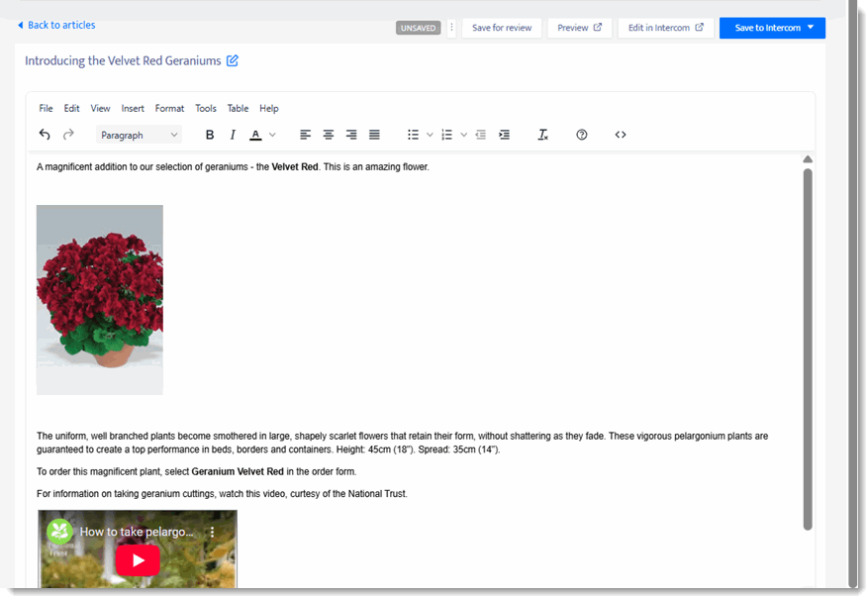Open the File menu
Image resolution: width=868 pixels, height=599 pixels.
coord(46,109)
